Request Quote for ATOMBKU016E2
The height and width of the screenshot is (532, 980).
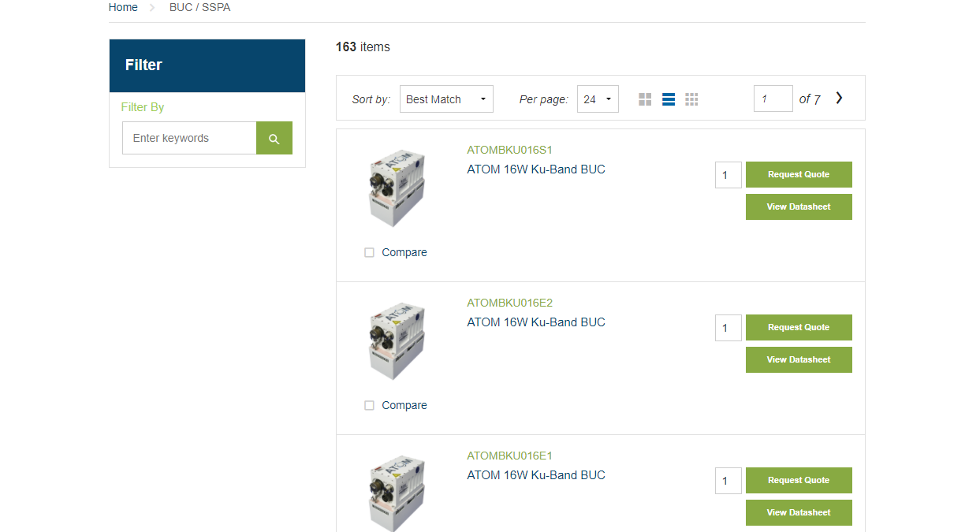(799, 327)
